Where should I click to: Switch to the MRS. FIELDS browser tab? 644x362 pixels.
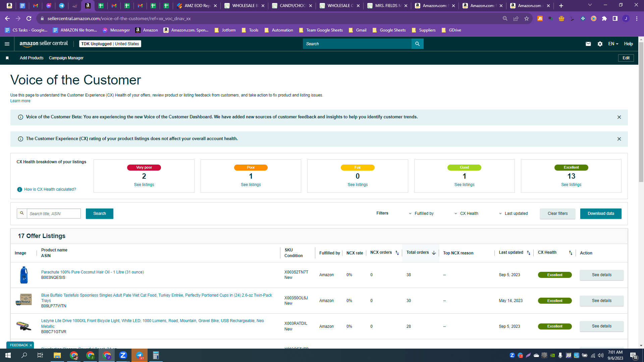pyautogui.click(x=387, y=6)
